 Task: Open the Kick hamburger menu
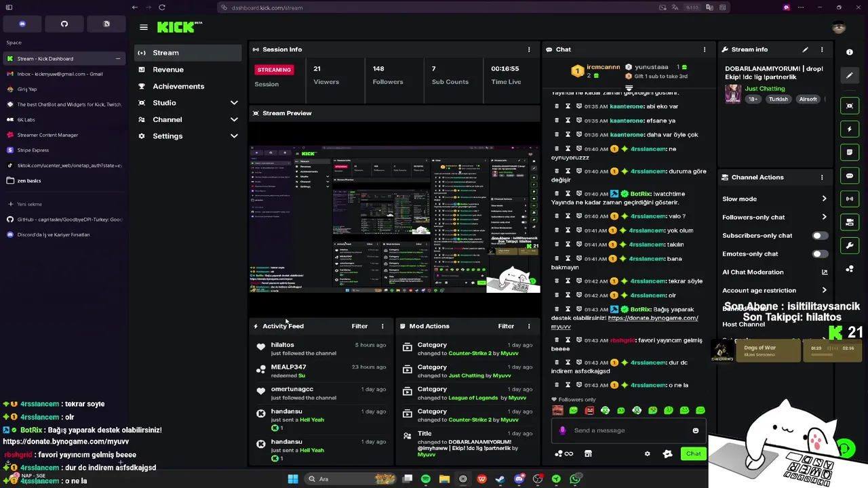(144, 27)
